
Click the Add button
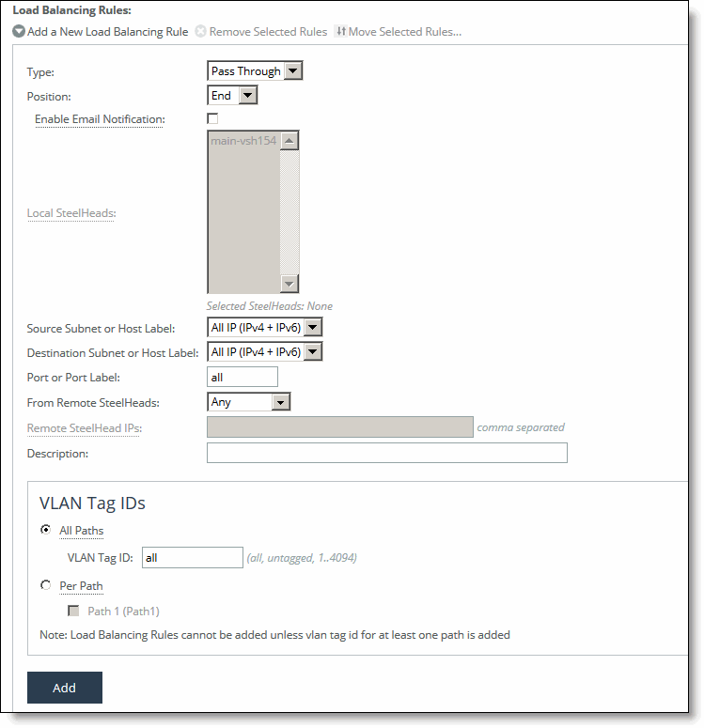65,688
